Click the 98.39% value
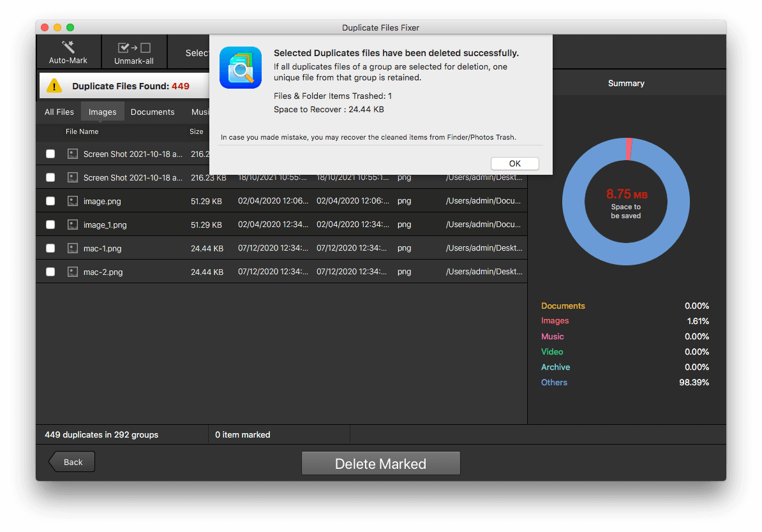Screen dimensions: 762x532 694,382
